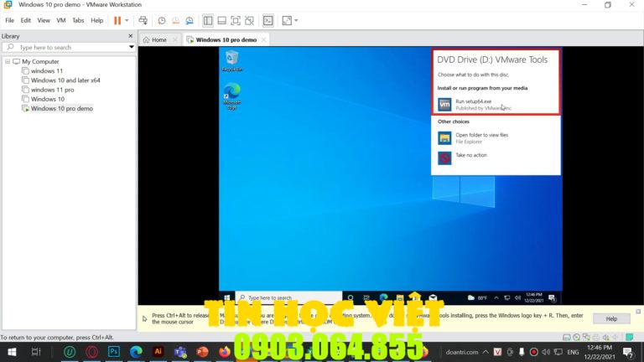This screenshot has height=362, width=644.
Task: Click the Help button in hint bar
Action: coord(611,318)
